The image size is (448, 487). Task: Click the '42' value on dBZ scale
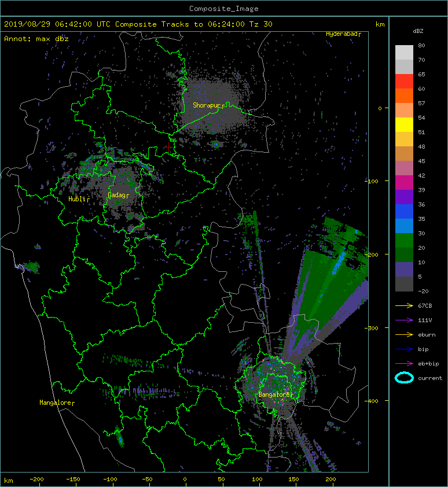[x=421, y=175]
